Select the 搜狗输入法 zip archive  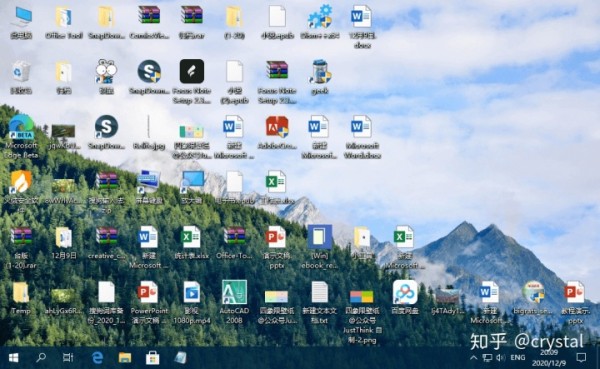(107, 182)
